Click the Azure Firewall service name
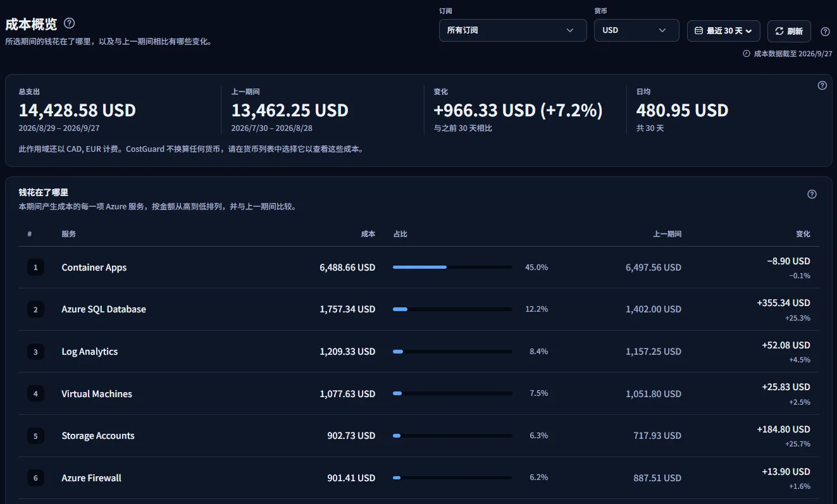This screenshot has height=504, width=837. pyautogui.click(x=92, y=478)
